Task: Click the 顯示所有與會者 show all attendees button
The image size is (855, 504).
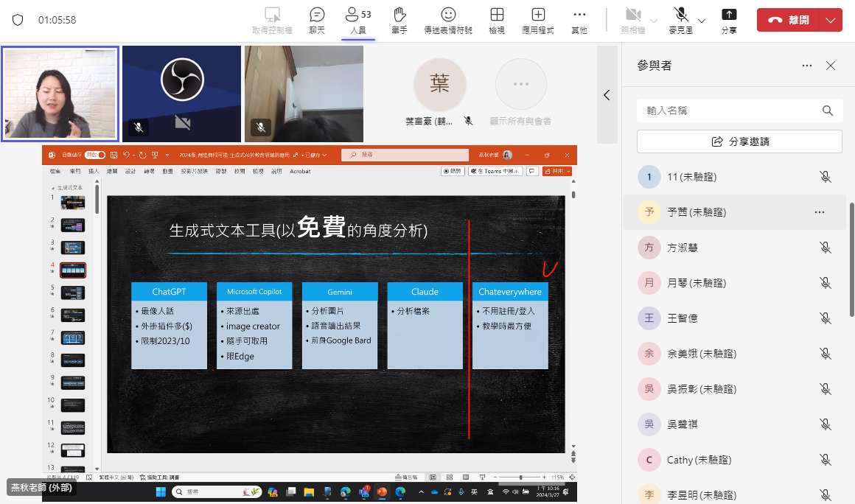Action: tap(521, 93)
